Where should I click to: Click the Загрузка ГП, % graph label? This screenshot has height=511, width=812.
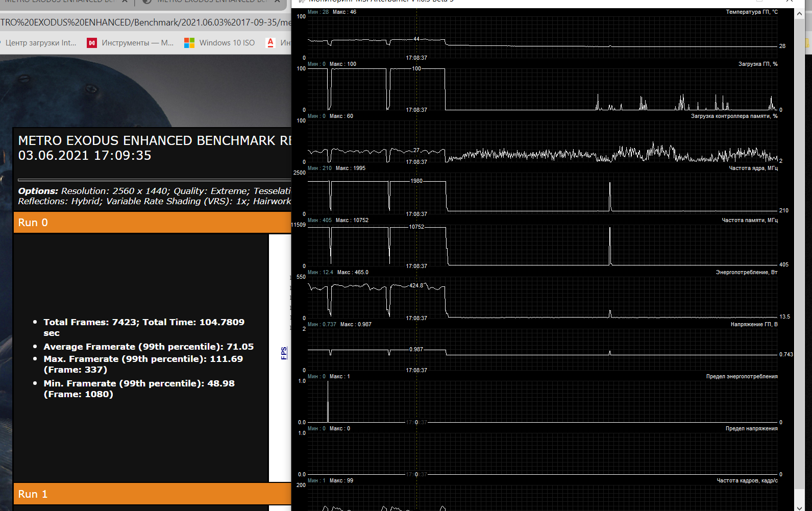click(758, 64)
